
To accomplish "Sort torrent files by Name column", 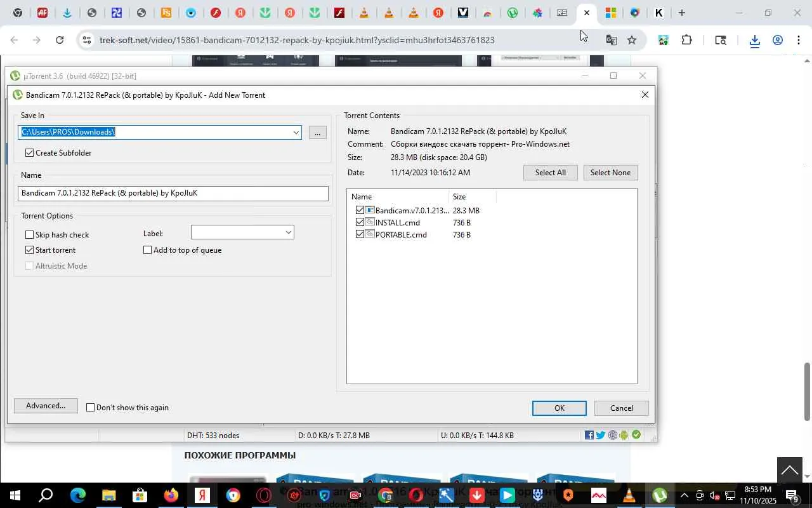I will pos(398,197).
